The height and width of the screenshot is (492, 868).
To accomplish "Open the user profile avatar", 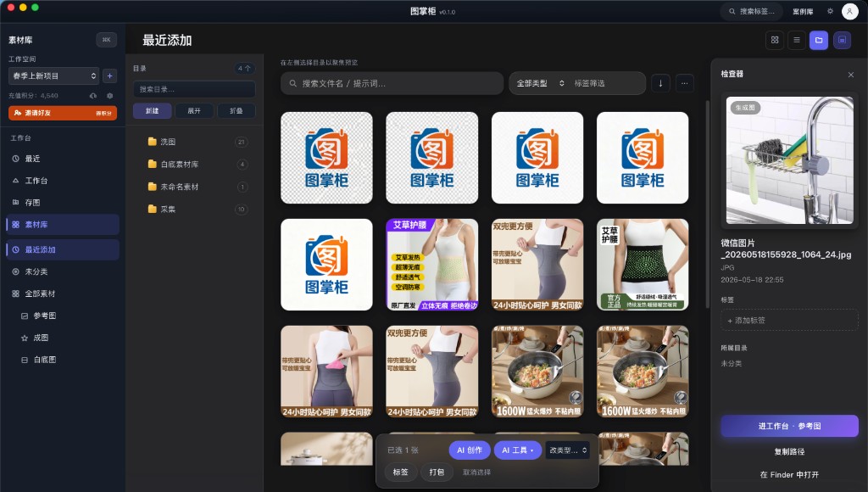I will point(849,11).
